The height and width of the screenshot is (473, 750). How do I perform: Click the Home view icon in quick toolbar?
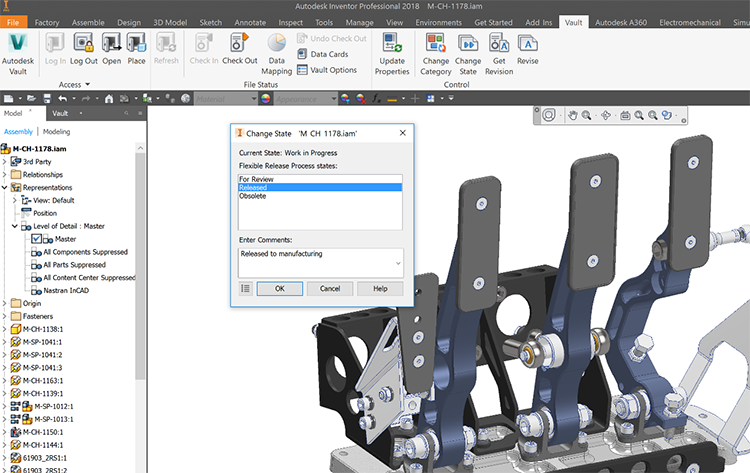pos(109,99)
